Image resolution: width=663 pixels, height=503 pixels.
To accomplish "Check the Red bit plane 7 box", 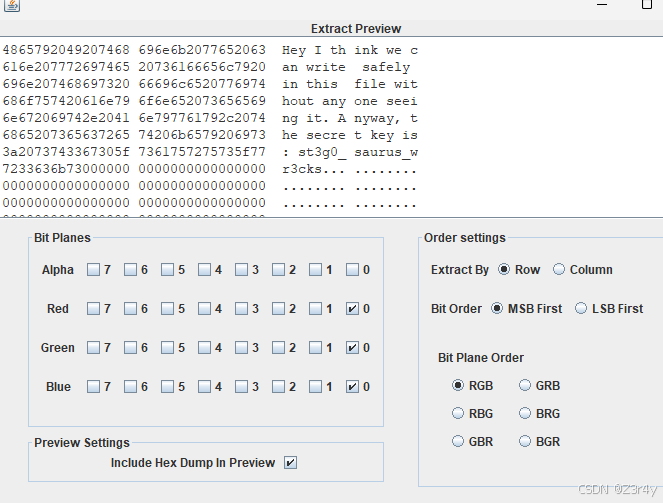I will pyautogui.click(x=93, y=309).
